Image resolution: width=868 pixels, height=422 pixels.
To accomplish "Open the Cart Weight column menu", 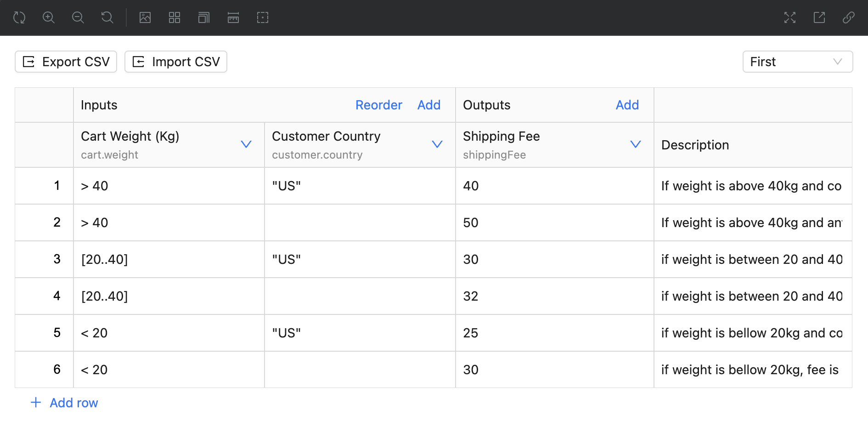I will pos(246,144).
